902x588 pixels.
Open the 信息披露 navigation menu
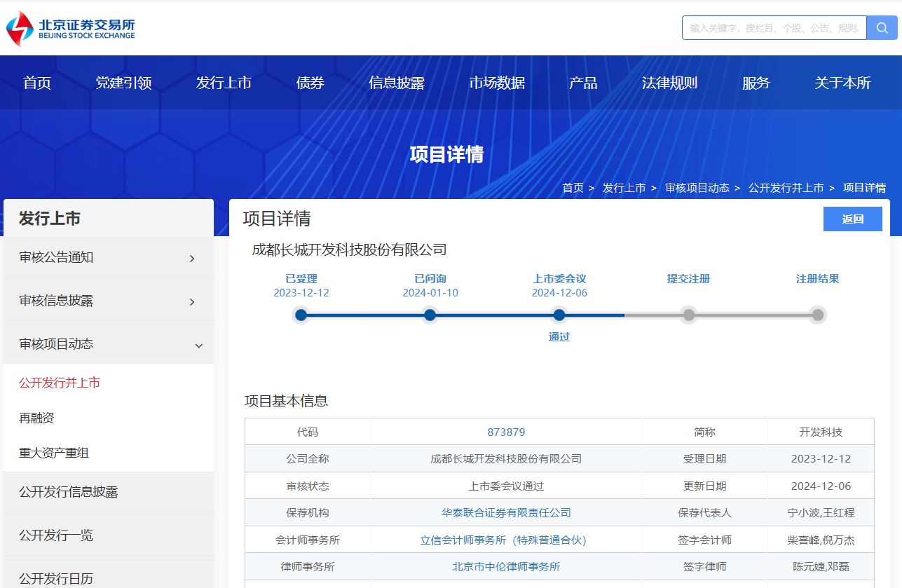click(397, 83)
